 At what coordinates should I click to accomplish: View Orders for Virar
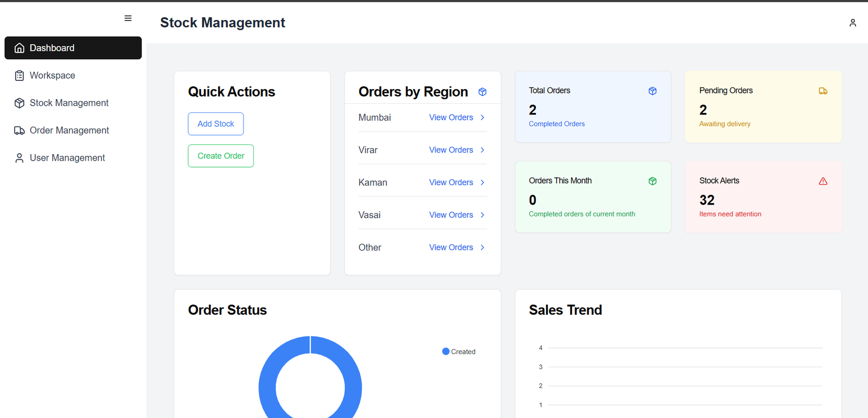coord(451,150)
